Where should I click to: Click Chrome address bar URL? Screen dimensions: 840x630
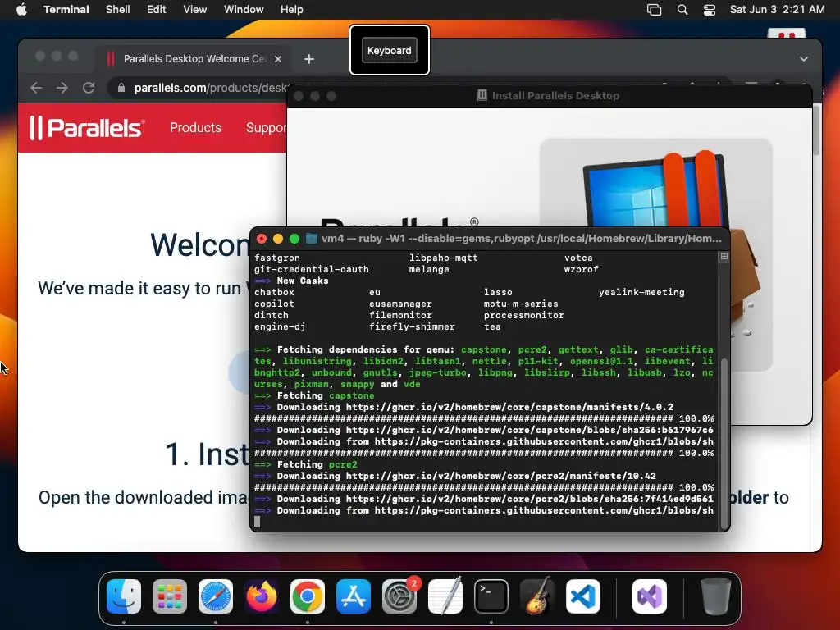click(212, 88)
